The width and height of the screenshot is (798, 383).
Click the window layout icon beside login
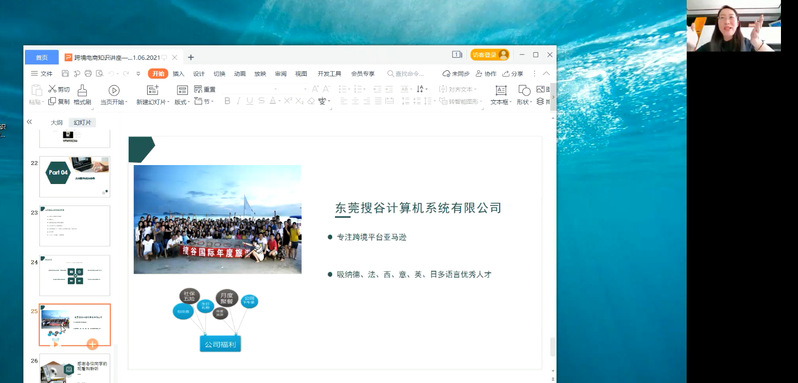click(x=457, y=54)
